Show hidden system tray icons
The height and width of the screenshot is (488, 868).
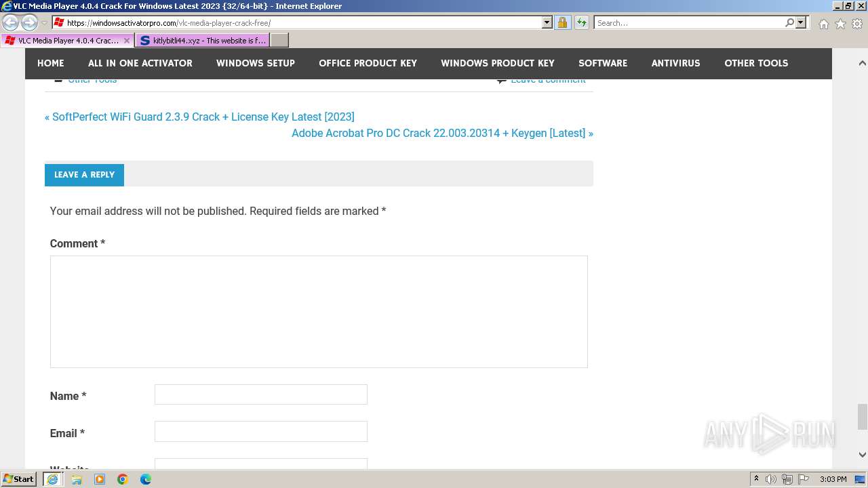[756, 479]
